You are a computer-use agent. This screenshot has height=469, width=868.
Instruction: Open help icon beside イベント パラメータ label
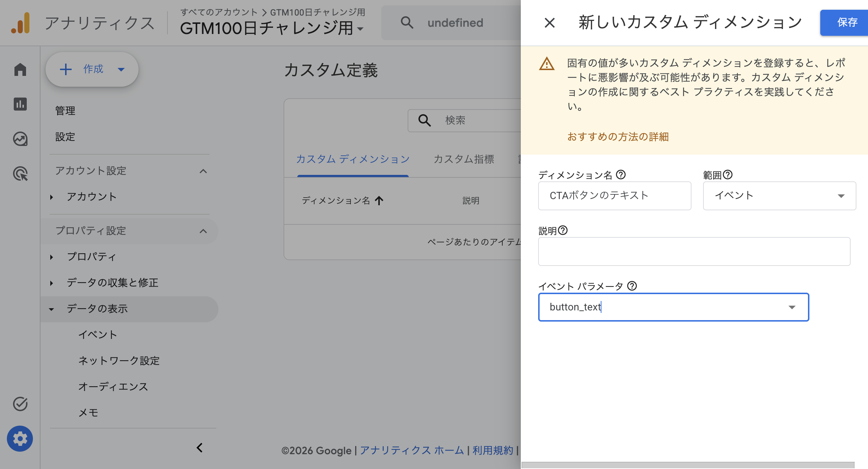pyautogui.click(x=632, y=286)
